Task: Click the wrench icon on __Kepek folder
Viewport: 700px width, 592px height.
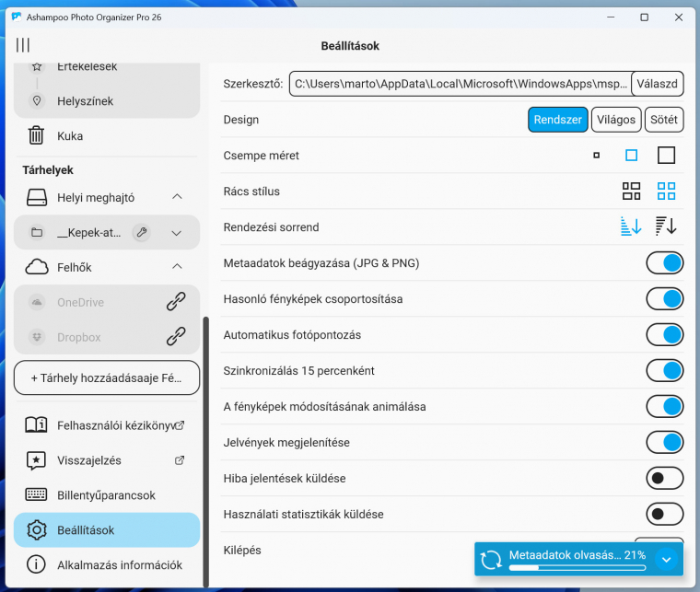Action: pos(141,233)
